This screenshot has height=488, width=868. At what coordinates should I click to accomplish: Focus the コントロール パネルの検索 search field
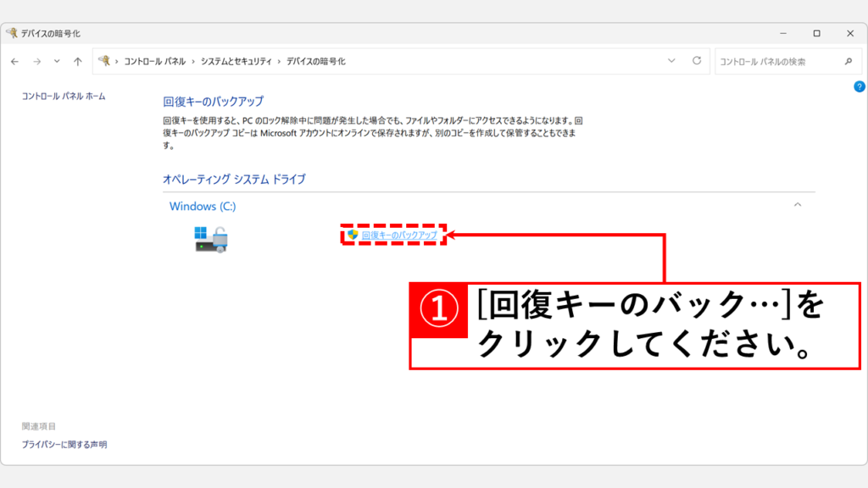tap(776, 61)
